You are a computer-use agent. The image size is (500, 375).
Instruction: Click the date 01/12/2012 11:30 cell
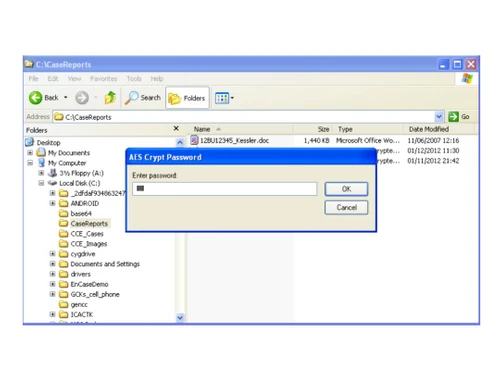(433, 151)
